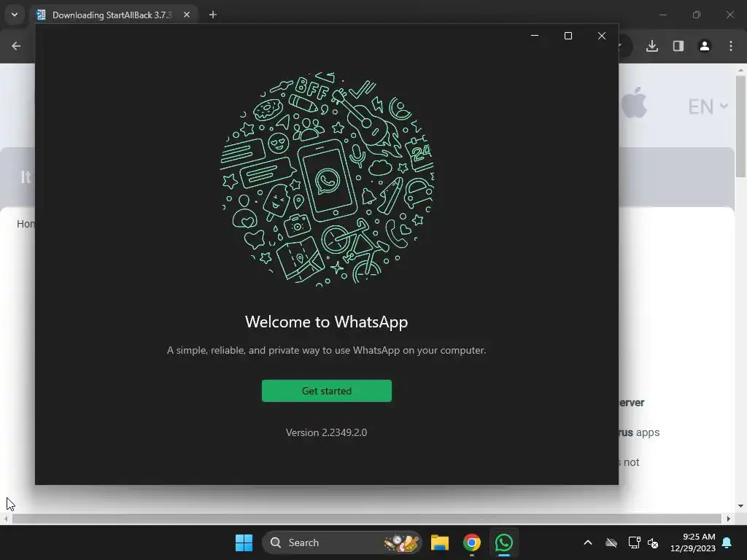
Task: Minimize the WhatsApp window
Action: [x=535, y=36]
